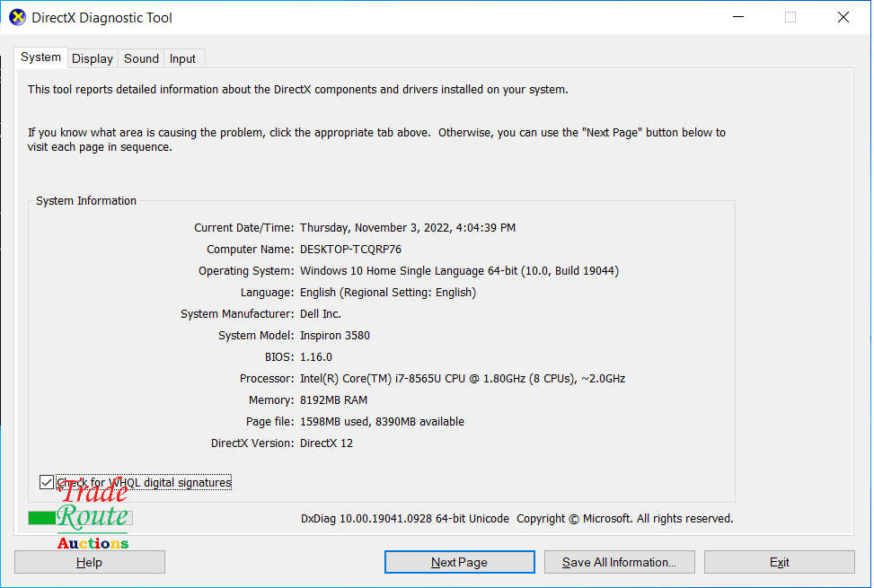Click the Intel Core i7-8565U processor text
874x588 pixels.
(462, 379)
